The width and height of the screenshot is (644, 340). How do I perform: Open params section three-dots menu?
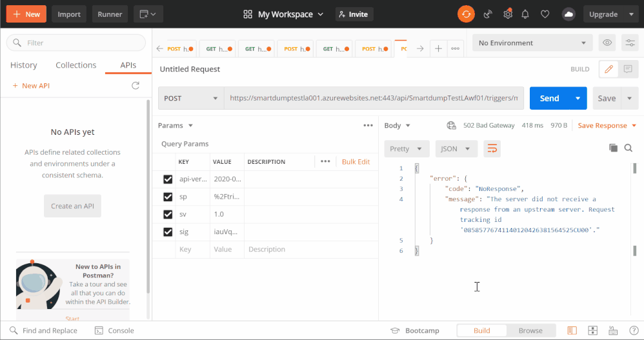click(368, 125)
